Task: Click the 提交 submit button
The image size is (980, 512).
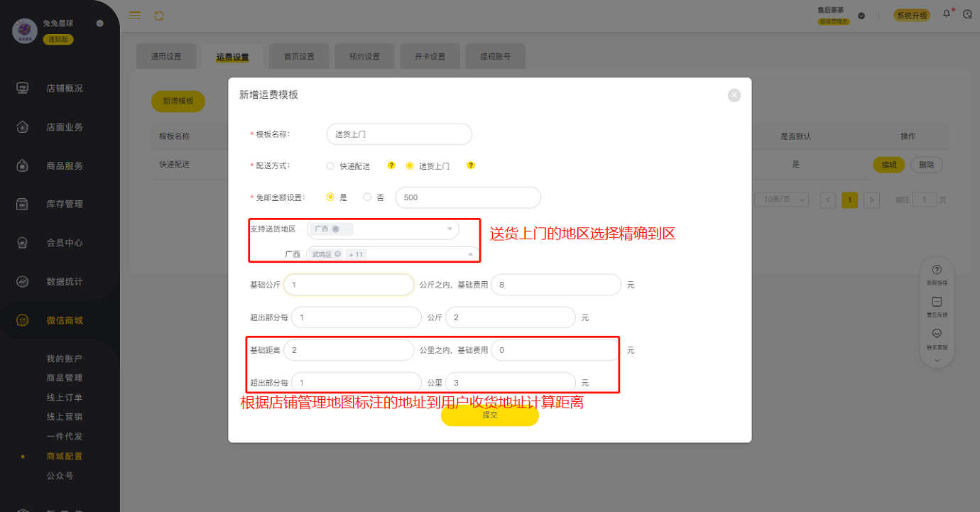Action: click(490, 415)
